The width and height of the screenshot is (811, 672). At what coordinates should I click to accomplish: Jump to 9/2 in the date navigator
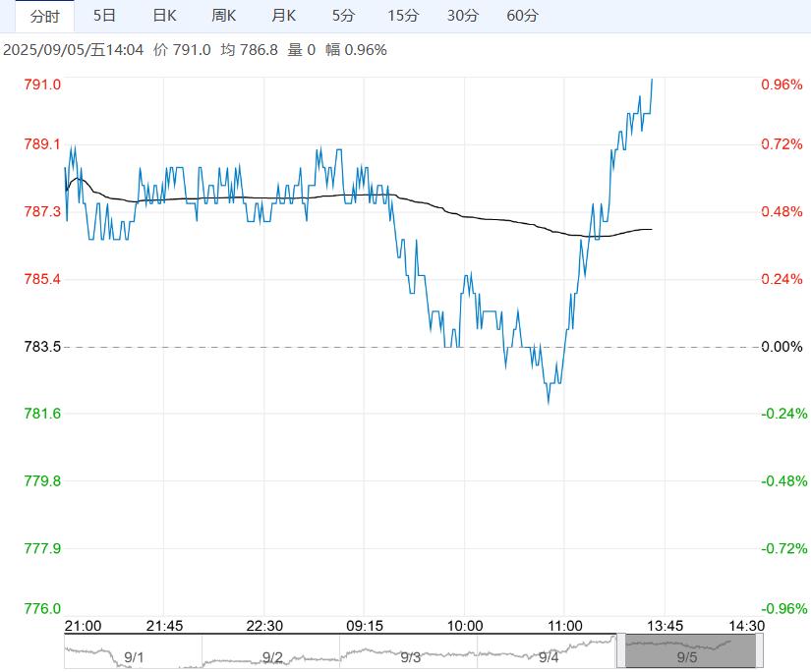[272, 656]
